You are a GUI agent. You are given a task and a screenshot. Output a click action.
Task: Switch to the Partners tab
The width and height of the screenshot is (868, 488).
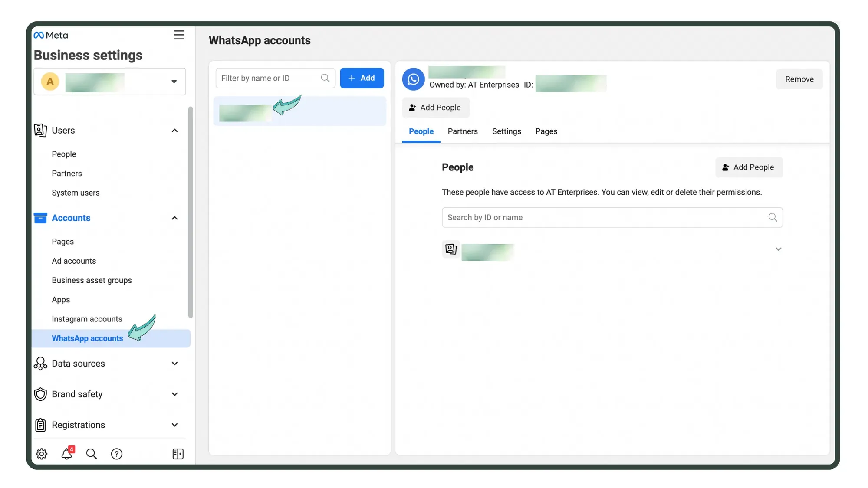[x=463, y=131]
